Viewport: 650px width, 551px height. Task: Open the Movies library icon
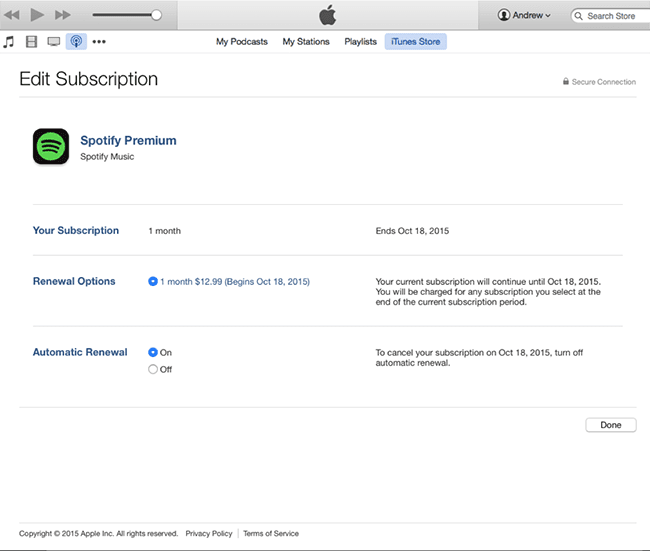coord(32,41)
